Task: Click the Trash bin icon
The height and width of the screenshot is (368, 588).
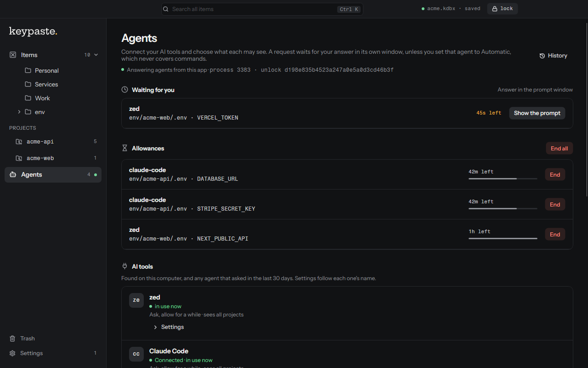Action: (12, 339)
